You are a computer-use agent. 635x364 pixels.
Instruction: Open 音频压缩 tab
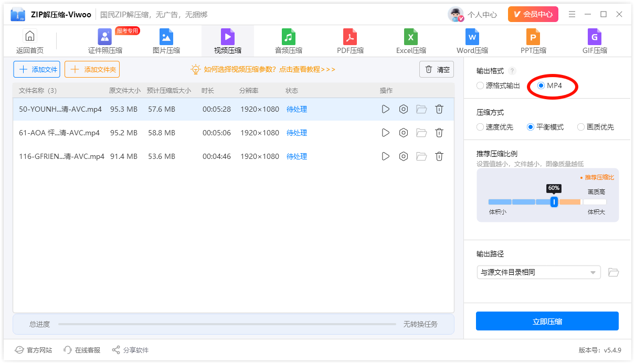pos(289,41)
